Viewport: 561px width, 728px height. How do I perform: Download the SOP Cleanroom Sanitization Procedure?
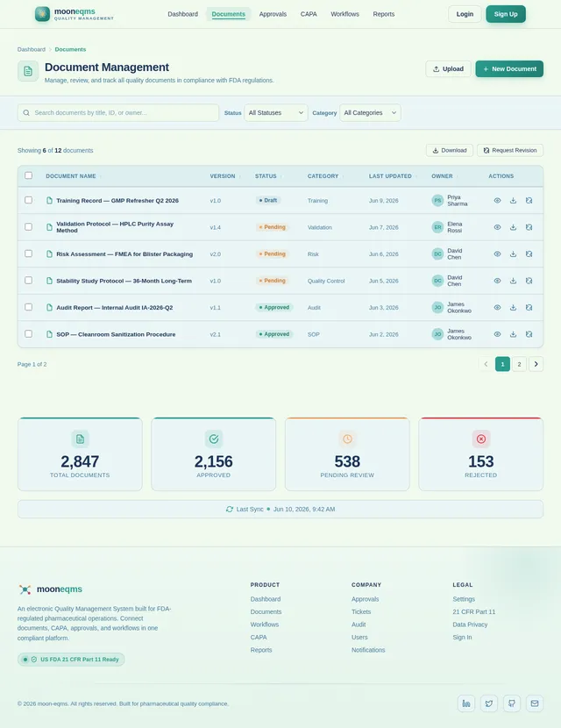513,334
